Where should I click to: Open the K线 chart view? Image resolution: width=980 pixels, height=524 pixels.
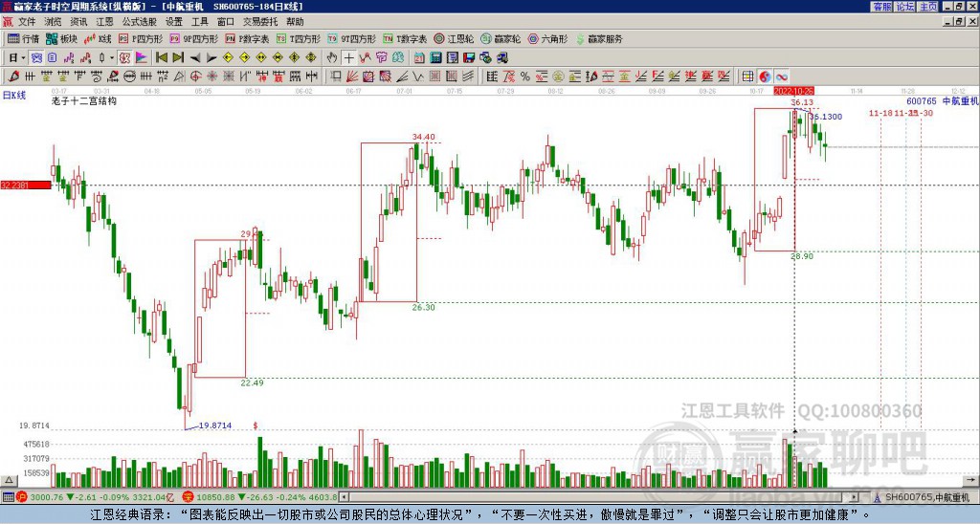(x=98, y=38)
